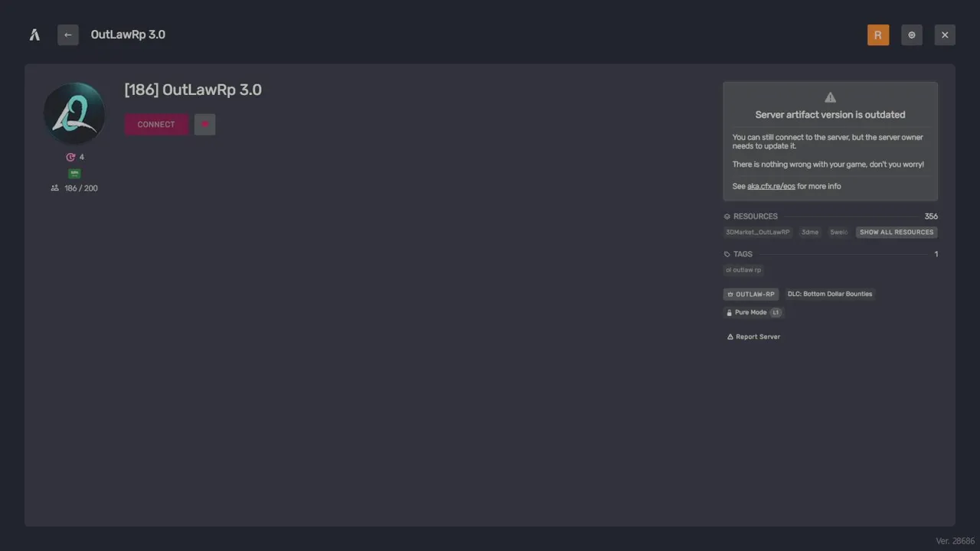980x551 pixels.
Task: Open the aka.cfx.re/eos link
Action: point(771,186)
